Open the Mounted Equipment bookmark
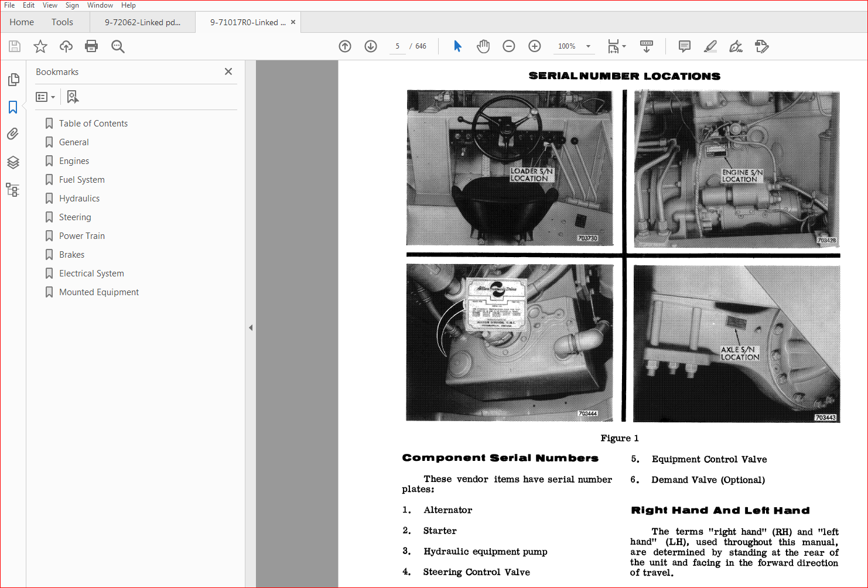This screenshot has height=588, width=868. (x=98, y=292)
